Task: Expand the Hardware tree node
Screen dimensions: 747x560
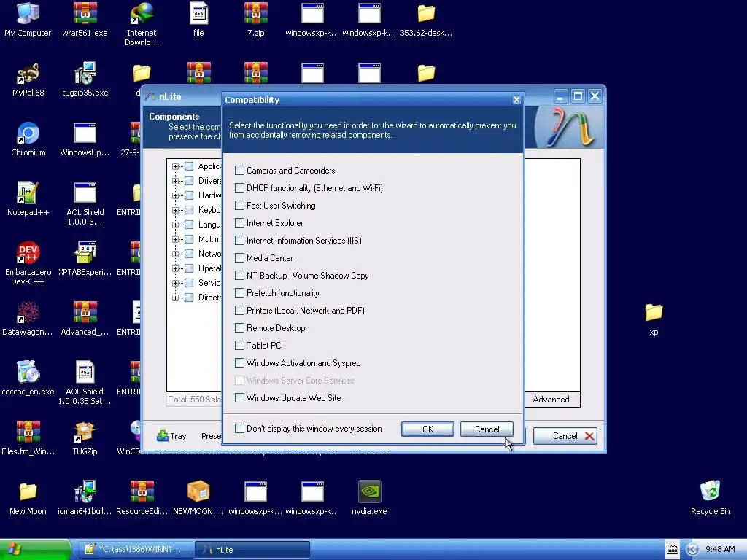Action: click(x=175, y=195)
